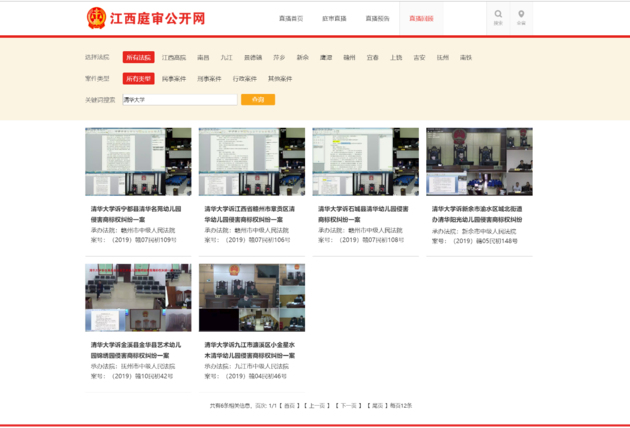Filter courts by 鹰潭
Image resolution: width=630 pixels, height=428 pixels.
[x=326, y=57]
